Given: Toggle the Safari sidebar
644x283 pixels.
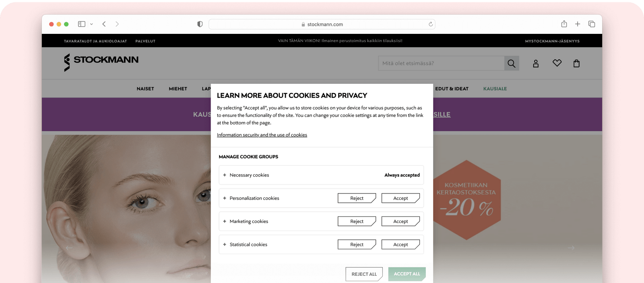Looking at the screenshot, I should [82, 24].
